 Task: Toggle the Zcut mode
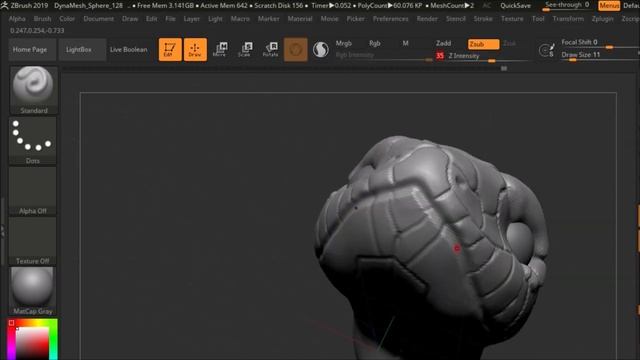tap(509, 43)
